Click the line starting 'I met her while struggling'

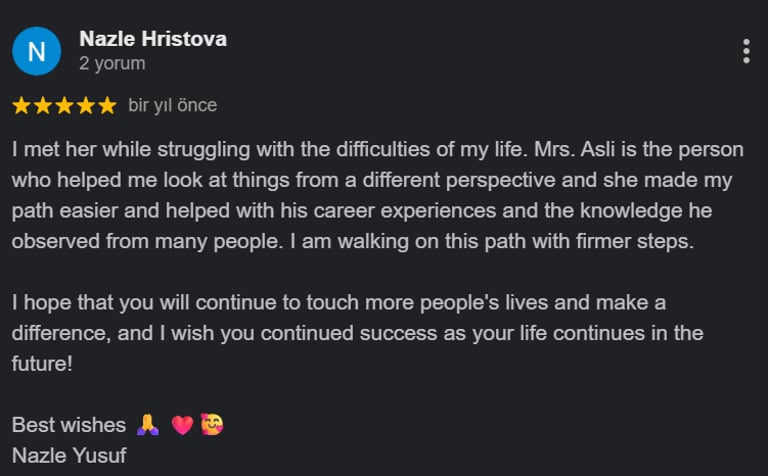378,149
